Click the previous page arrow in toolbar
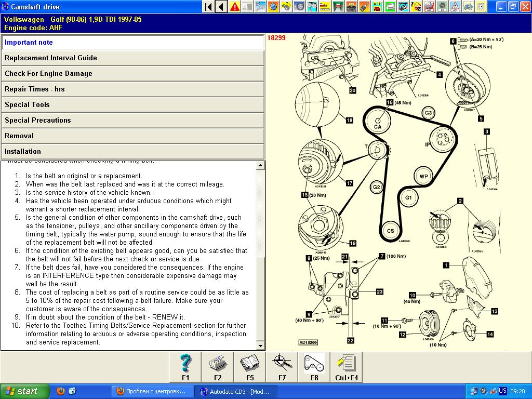The image size is (532, 399). coord(221,7)
